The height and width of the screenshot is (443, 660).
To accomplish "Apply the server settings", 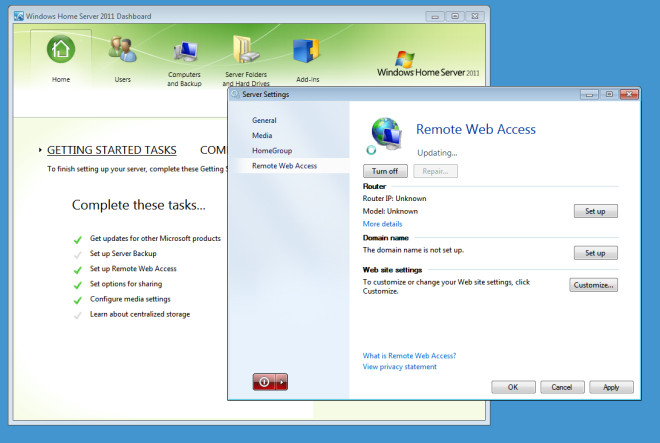I will (x=611, y=387).
